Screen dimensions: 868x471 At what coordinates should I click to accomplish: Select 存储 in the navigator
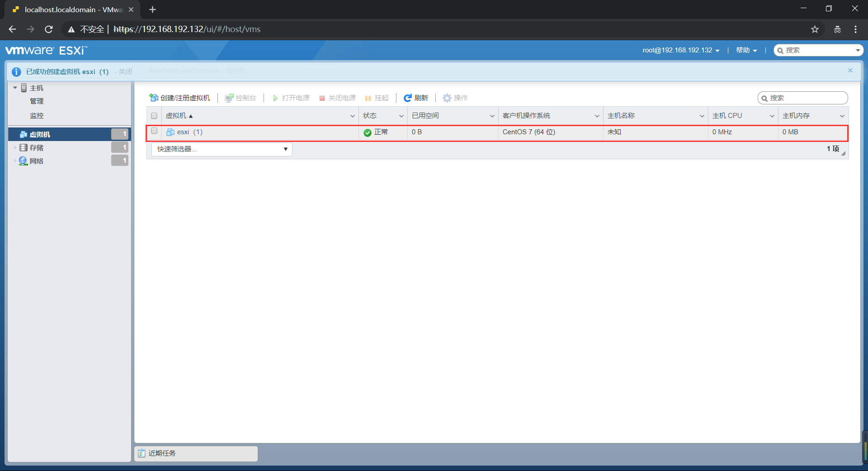[37, 148]
